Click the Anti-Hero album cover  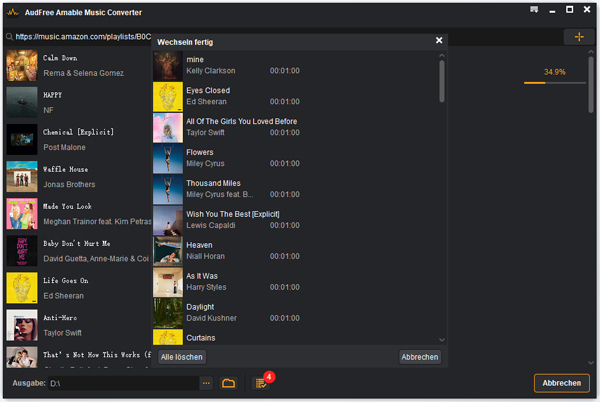[x=22, y=325]
